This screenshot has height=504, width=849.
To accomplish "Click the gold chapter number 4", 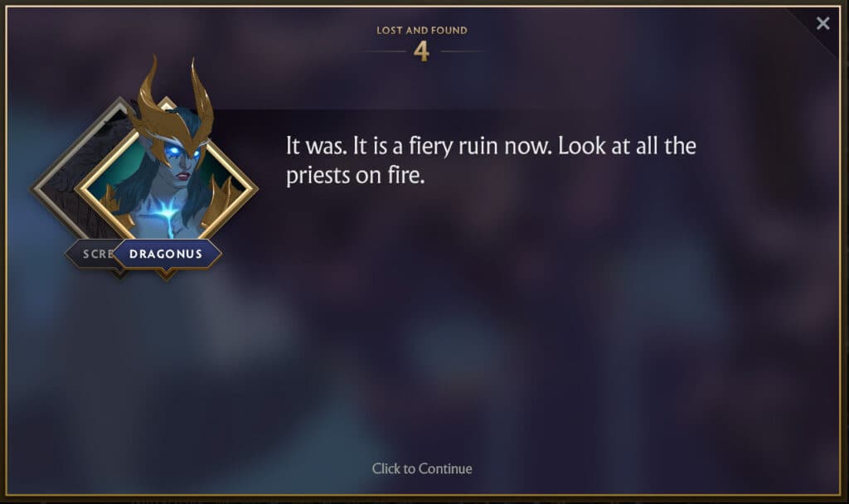I will pos(421,51).
